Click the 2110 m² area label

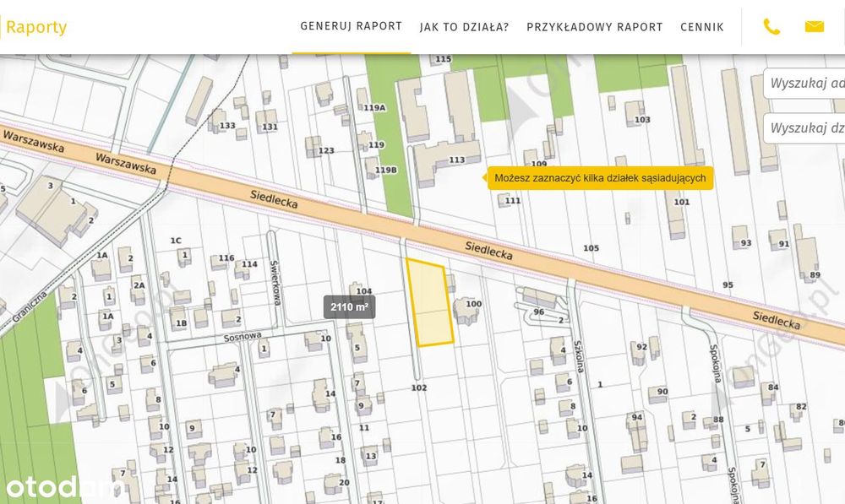[x=349, y=307]
